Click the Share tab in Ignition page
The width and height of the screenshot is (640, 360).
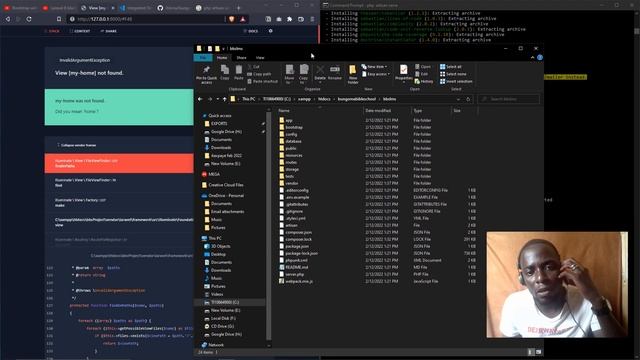[x=109, y=31]
